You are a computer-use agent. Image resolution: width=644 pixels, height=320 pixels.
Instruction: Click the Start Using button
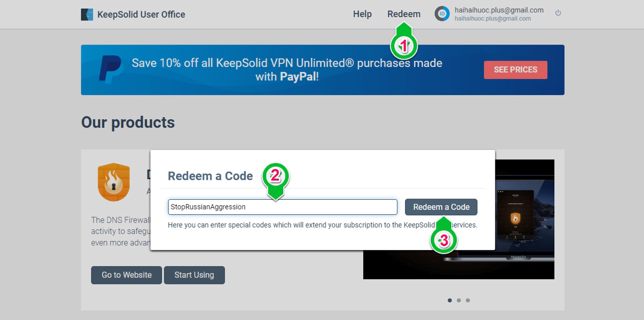tap(194, 275)
